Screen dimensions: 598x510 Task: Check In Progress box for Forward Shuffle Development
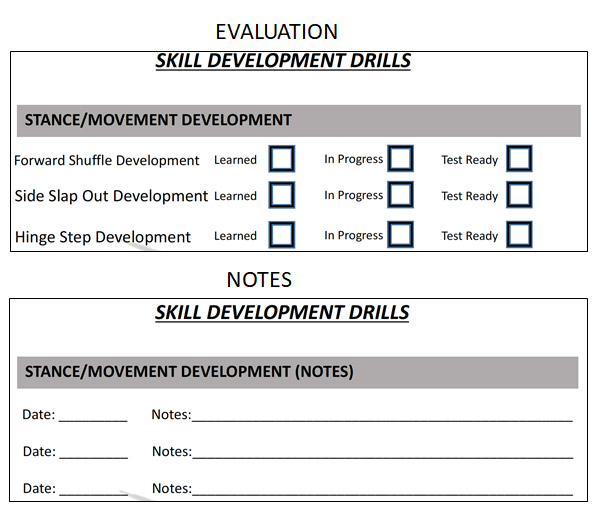400,158
